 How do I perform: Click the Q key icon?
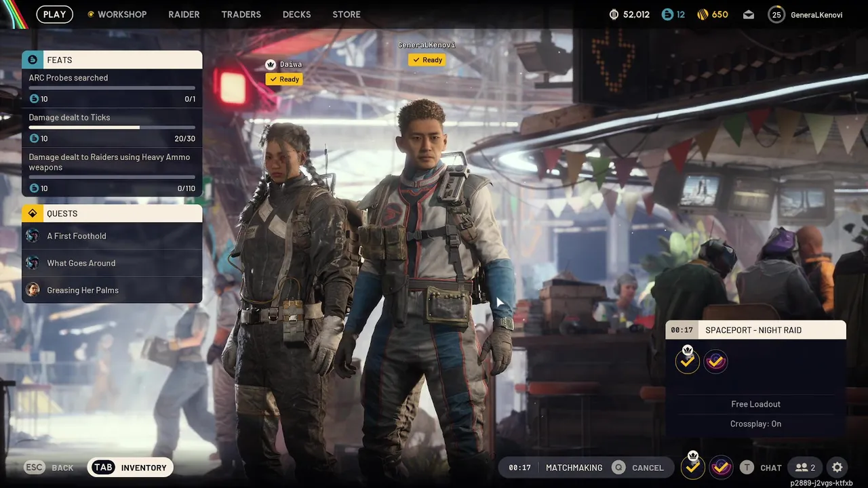point(618,468)
